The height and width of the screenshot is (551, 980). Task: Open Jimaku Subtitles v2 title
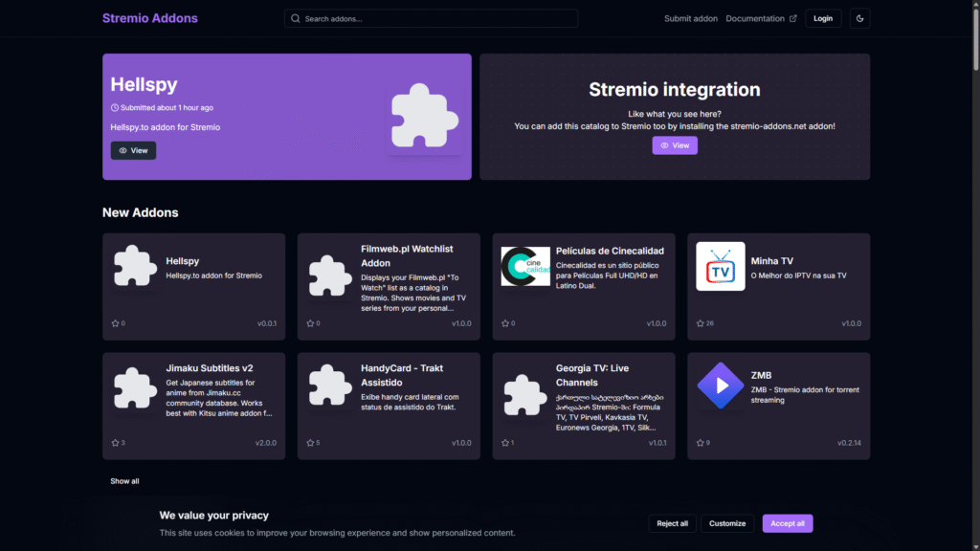(x=210, y=368)
